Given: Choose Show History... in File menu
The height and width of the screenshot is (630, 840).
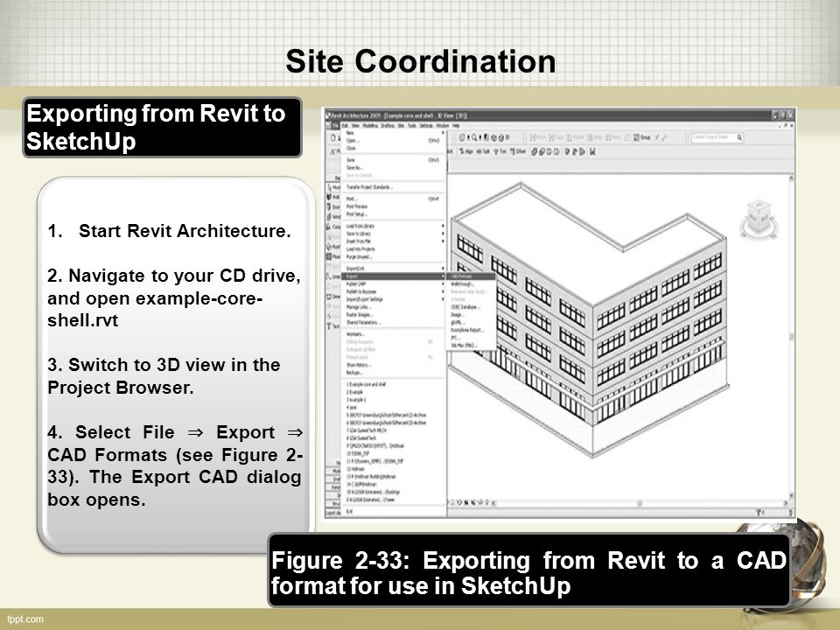Looking at the screenshot, I should coord(394,365).
